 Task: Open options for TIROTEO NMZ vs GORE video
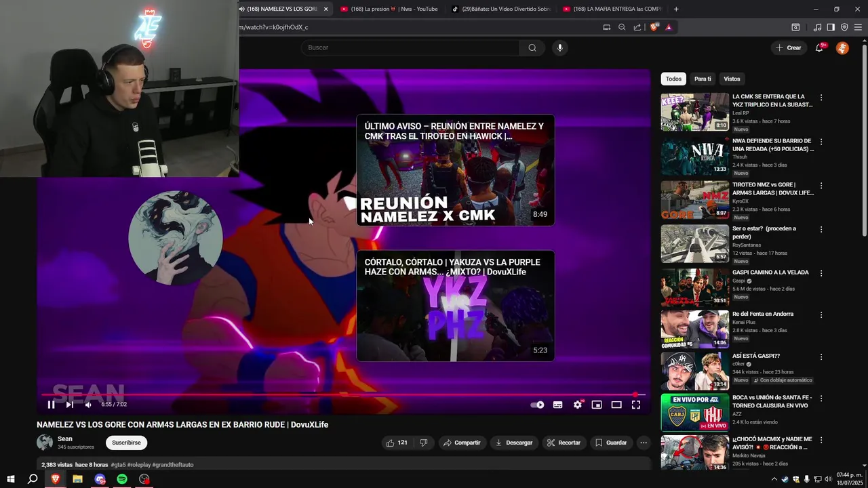pos(821,185)
